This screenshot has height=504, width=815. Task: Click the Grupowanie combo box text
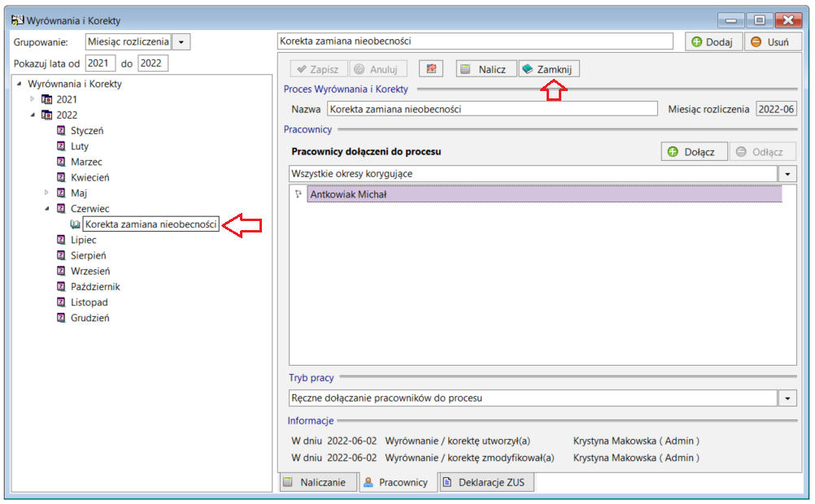click(x=129, y=42)
